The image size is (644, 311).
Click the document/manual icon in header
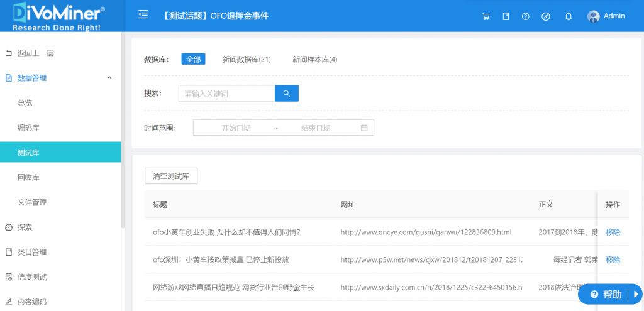tap(506, 16)
